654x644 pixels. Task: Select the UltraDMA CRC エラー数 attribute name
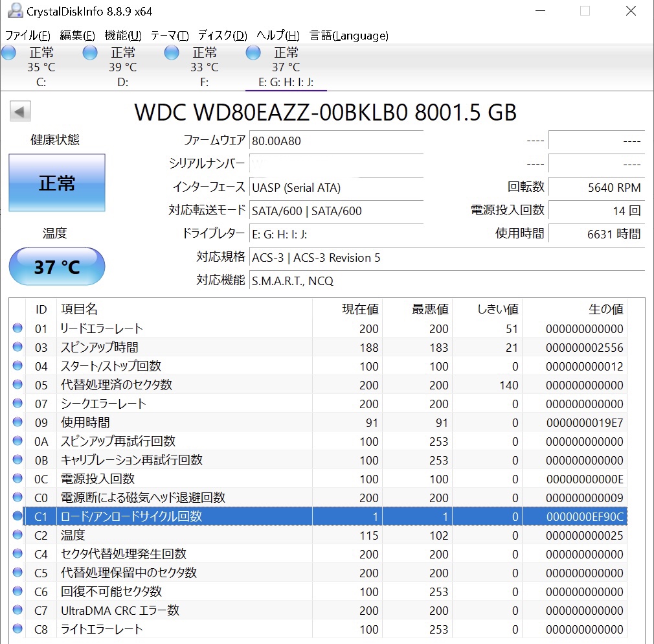pos(120,610)
